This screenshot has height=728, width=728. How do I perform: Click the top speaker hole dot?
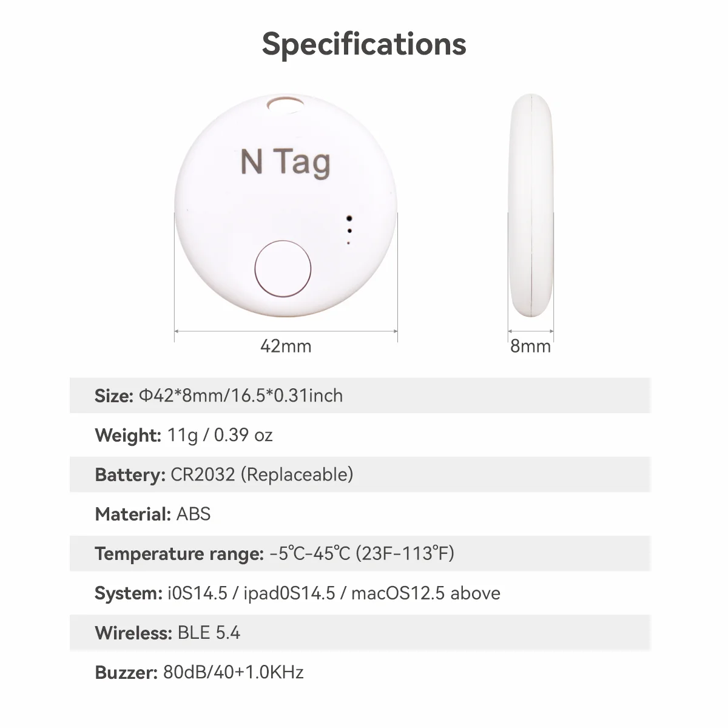pos(349,218)
